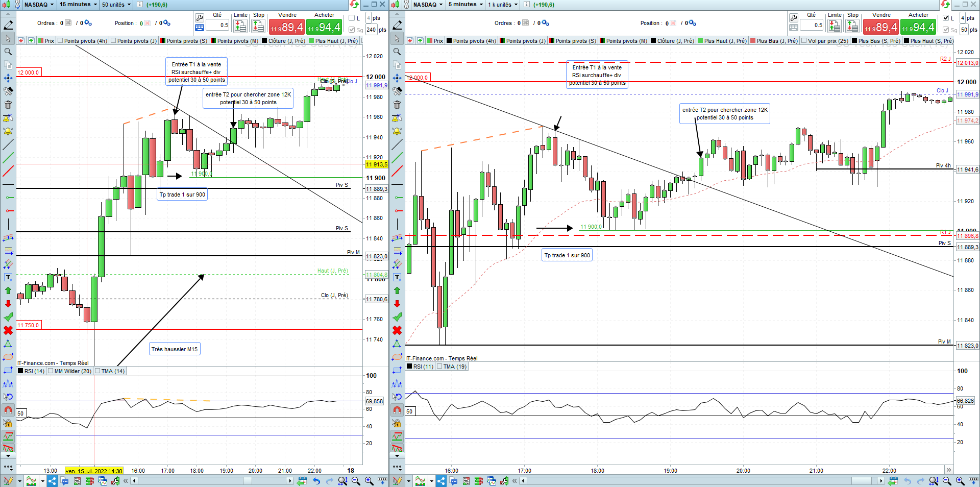Image resolution: width=980 pixels, height=487 pixels.
Task: Click the magnet snap tool in left sidebar
Action: pyautogui.click(x=8, y=410)
